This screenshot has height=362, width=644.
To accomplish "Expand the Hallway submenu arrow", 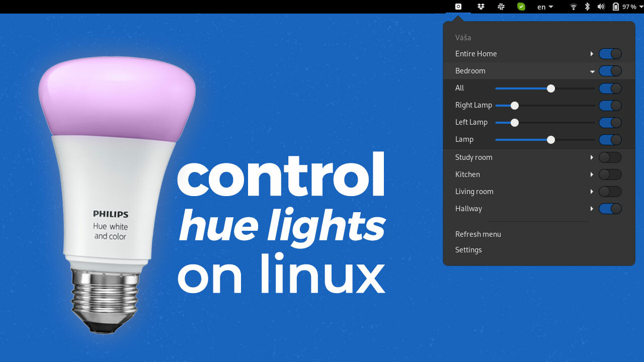I will click(592, 209).
